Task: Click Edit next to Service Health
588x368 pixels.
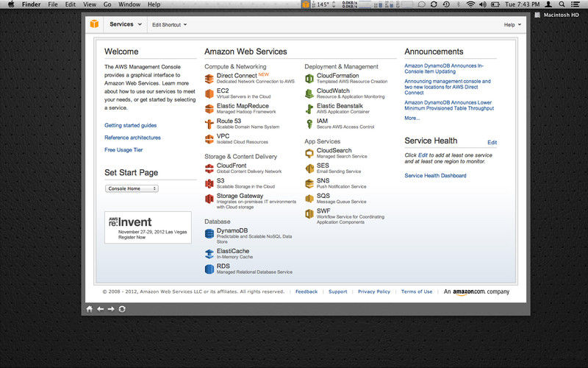Action: pos(492,142)
